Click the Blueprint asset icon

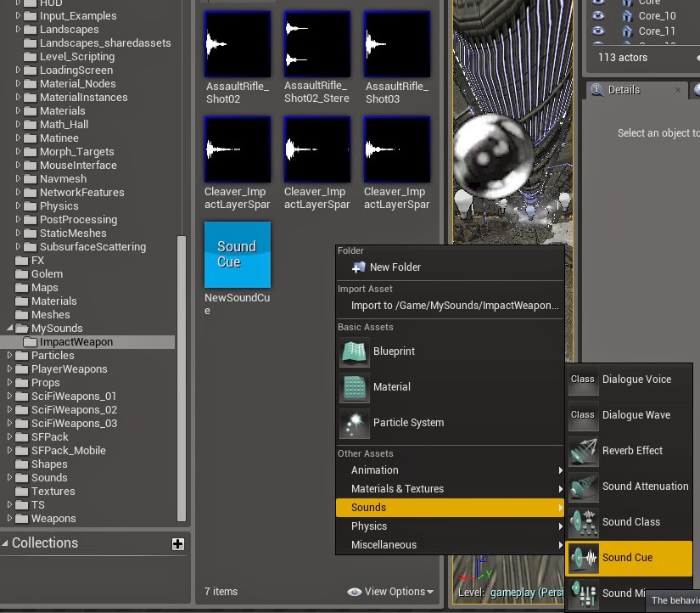click(355, 351)
